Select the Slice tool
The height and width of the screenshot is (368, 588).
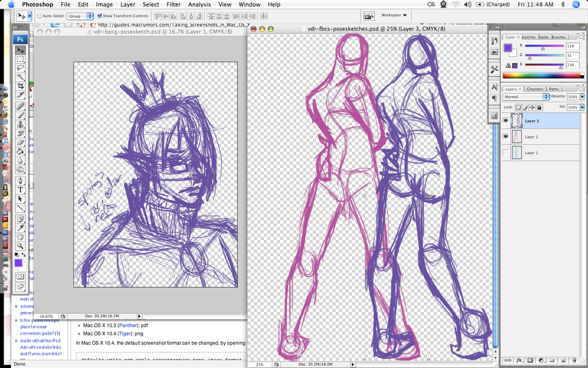click(20, 95)
